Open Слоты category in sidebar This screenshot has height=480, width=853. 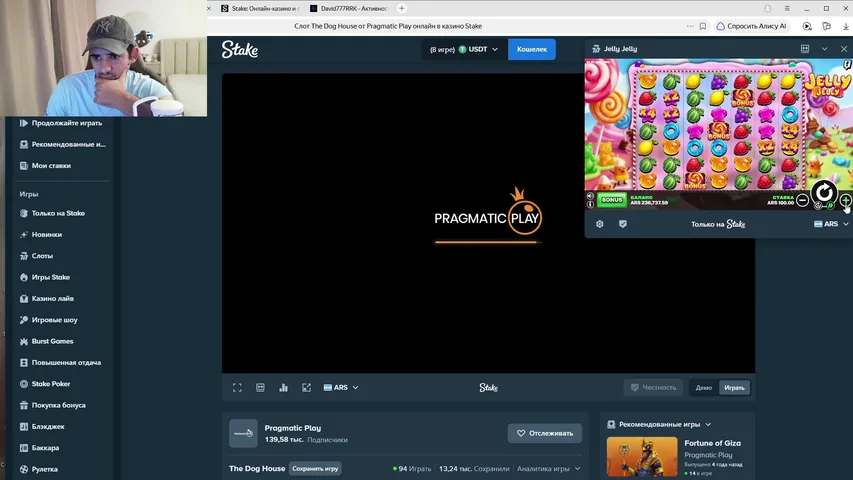(42, 256)
